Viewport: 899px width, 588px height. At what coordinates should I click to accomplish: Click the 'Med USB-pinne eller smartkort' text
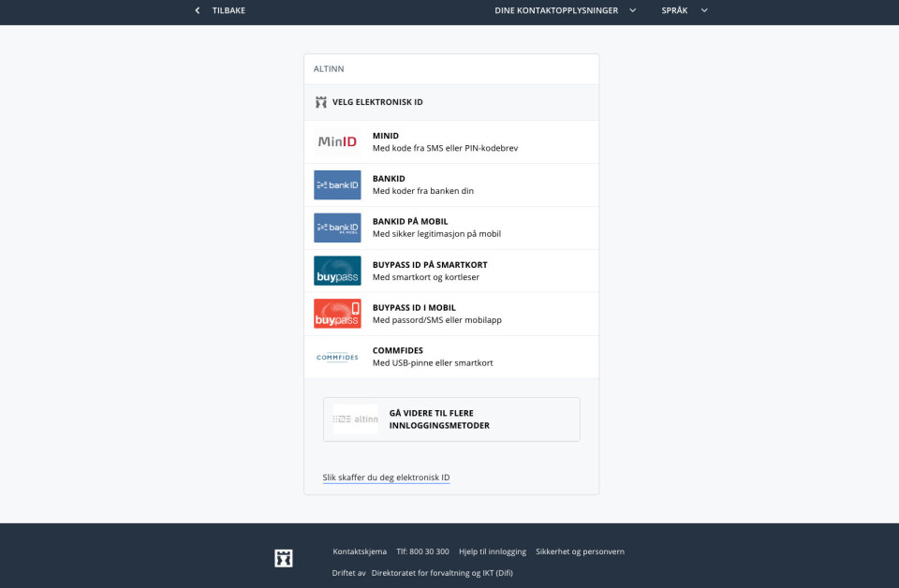[433, 362]
